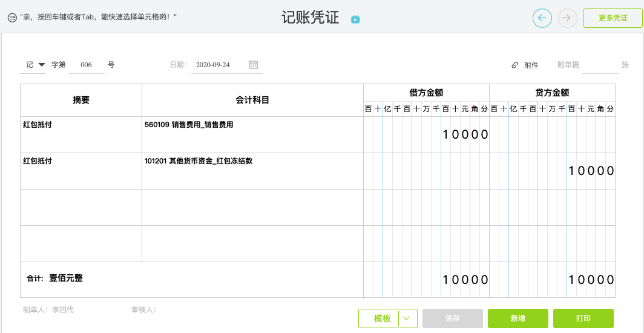Click the grey 保存 button
This screenshot has width=644, height=333.
coord(453,318)
